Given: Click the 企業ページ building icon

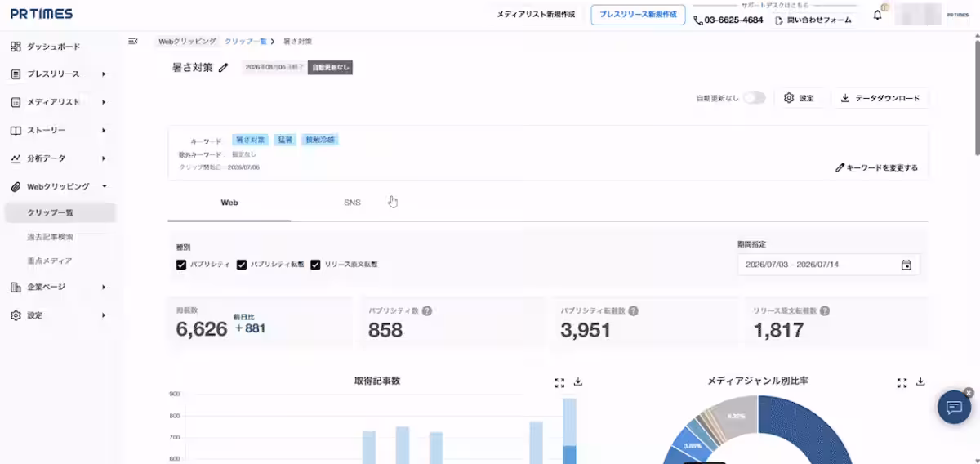Looking at the screenshot, I should (x=16, y=288).
